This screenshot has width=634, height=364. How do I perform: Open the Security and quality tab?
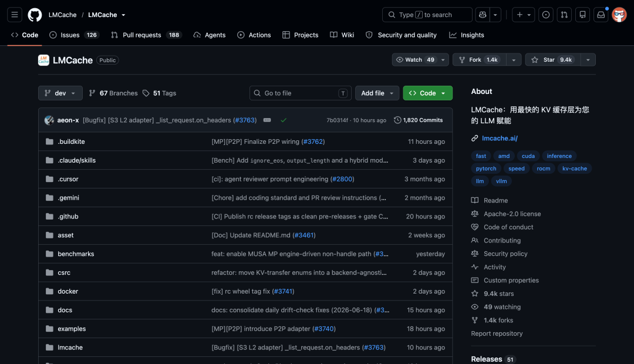(x=401, y=35)
